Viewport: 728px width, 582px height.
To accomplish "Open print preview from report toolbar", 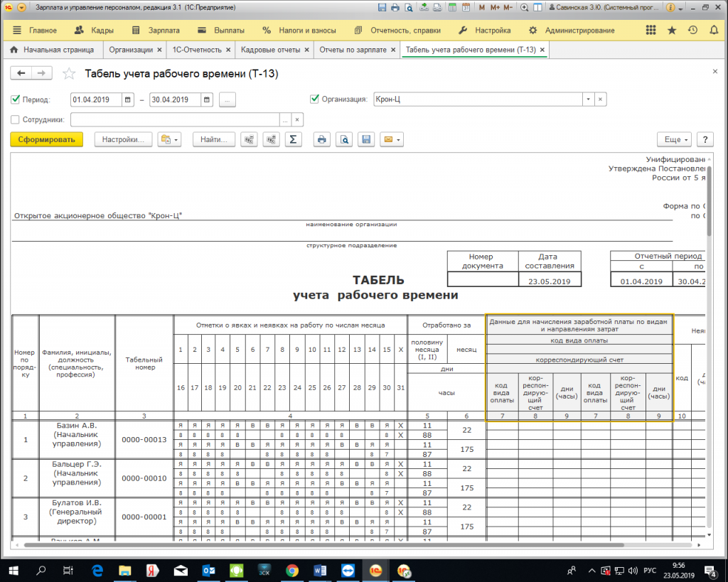I will [344, 140].
